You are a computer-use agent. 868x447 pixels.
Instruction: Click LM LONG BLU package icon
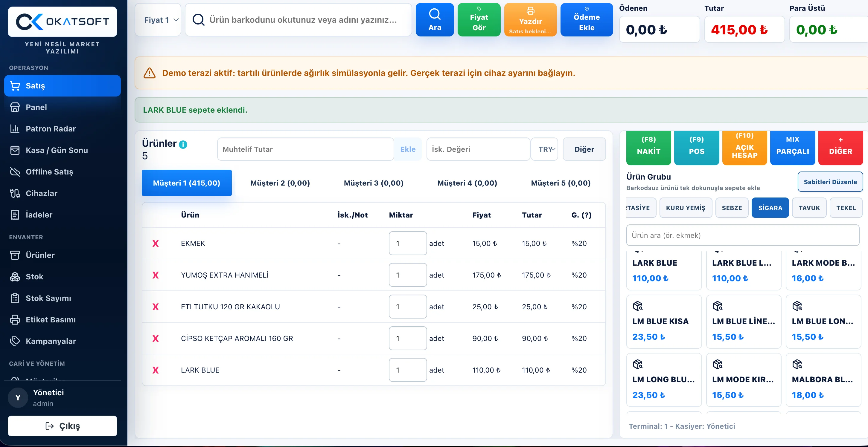point(638,364)
